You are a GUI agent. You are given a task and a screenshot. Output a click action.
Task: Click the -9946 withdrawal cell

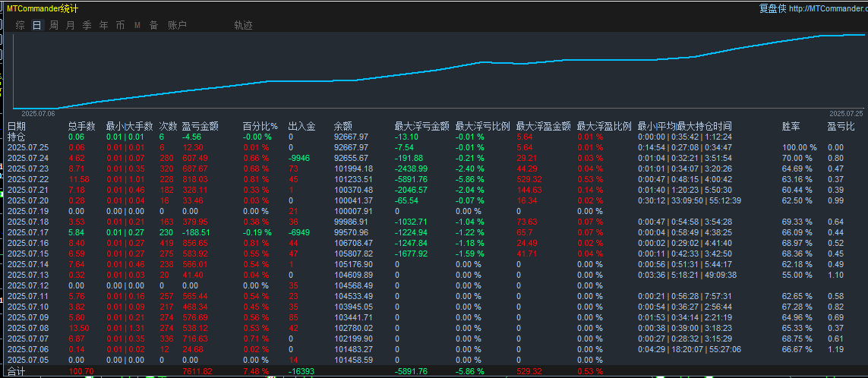click(x=299, y=158)
